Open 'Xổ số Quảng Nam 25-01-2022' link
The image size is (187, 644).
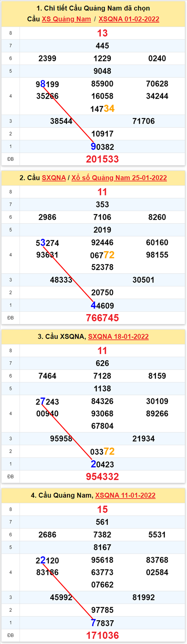pos(119,178)
